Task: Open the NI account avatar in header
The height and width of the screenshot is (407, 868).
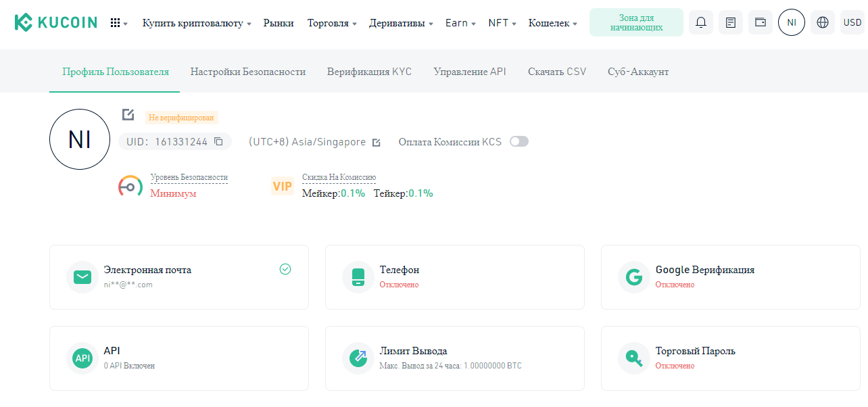Action: [792, 22]
